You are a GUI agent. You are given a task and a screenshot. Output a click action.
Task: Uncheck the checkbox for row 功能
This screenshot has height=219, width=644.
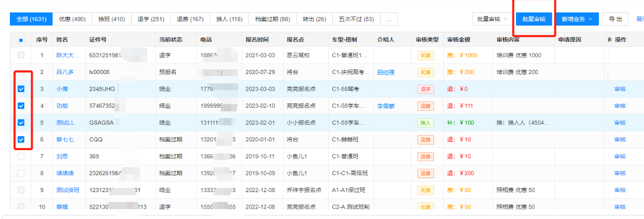coord(21,106)
